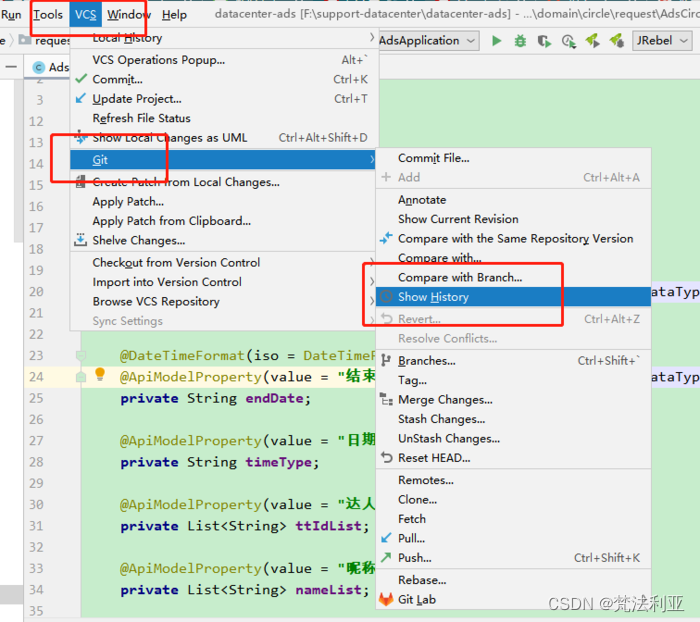Click the Shelve Changes icon
This screenshot has width=700, height=622.
81,240
